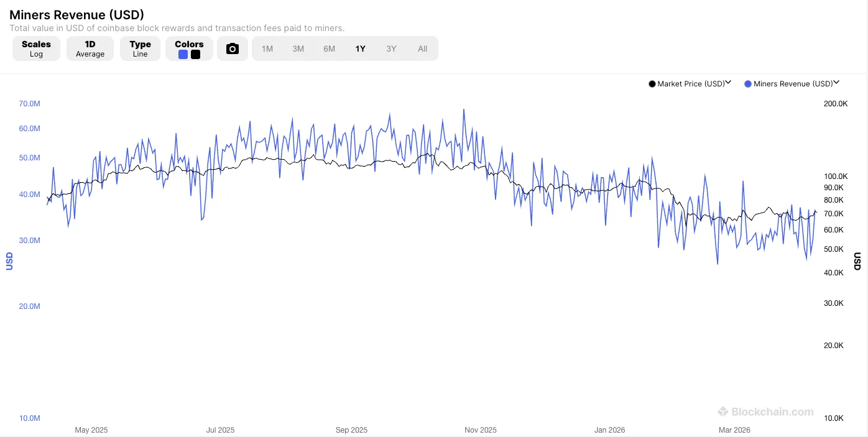This screenshot has height=437, width=868.
Task: Toggle the 1D Average setting
Action: 90,48
